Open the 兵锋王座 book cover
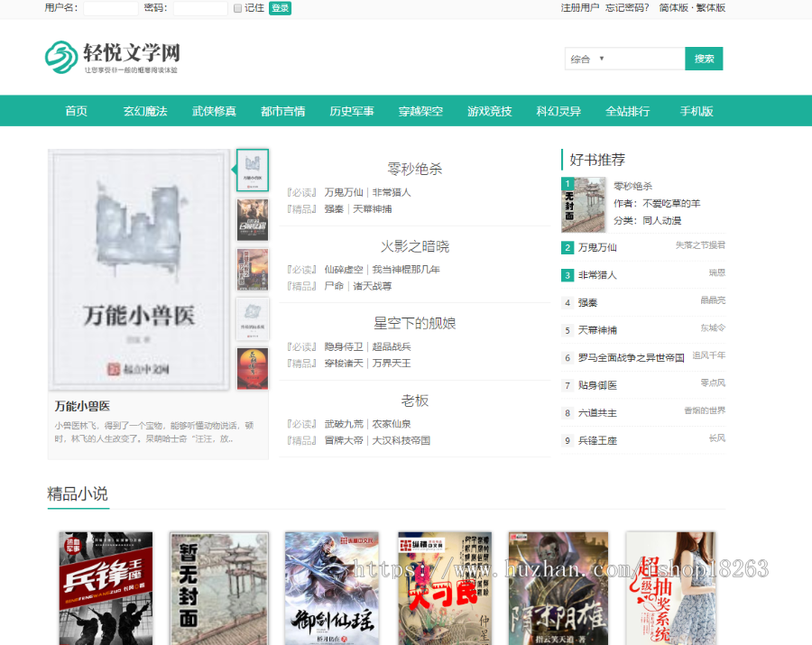The image size is (812, 645). (x=106, y=588)
